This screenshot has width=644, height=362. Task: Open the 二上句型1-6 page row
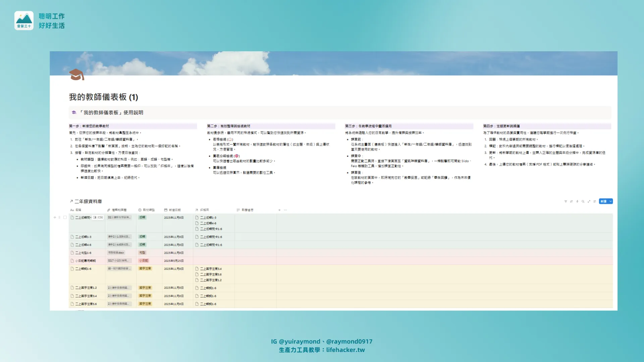[83, 253]
